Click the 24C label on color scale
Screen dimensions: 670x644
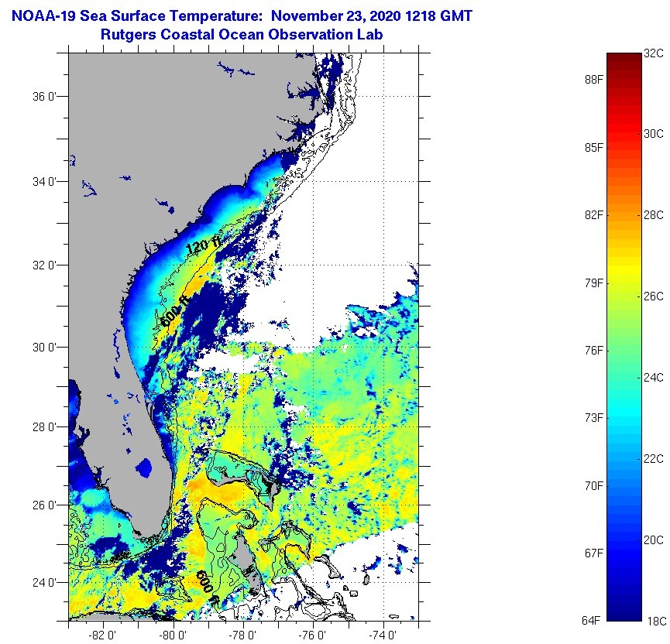(x=654, y=378)
